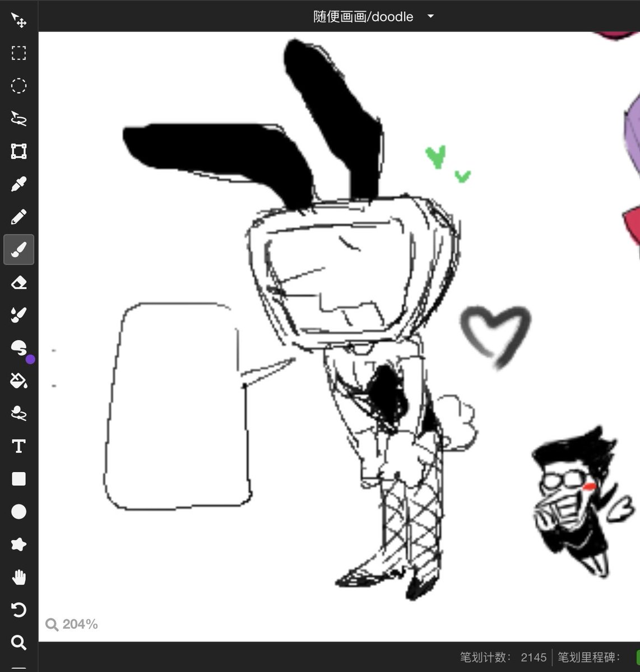
Task: Click the 204% zoom level indicator
Action: coord(72,624)
